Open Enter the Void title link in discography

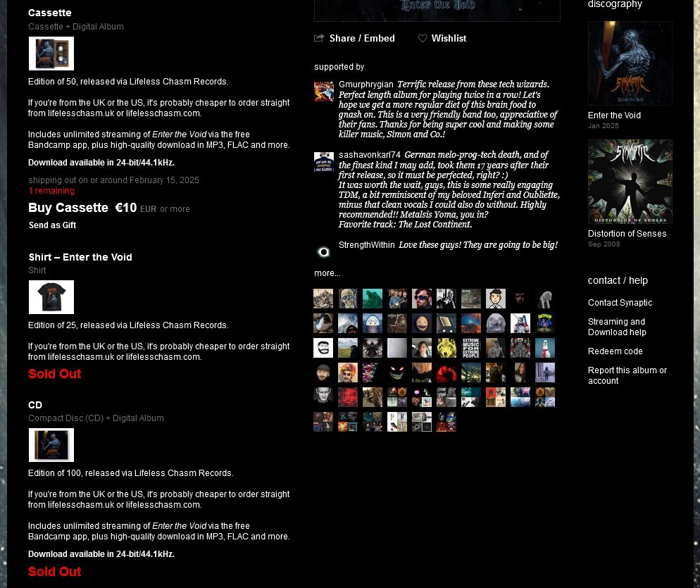click(x=614, y=115)
